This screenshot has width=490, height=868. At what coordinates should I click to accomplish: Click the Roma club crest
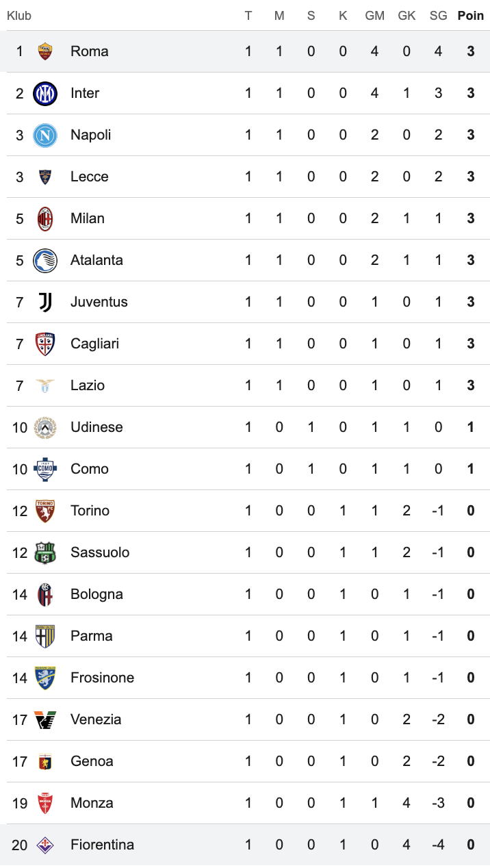click(45, 51)
